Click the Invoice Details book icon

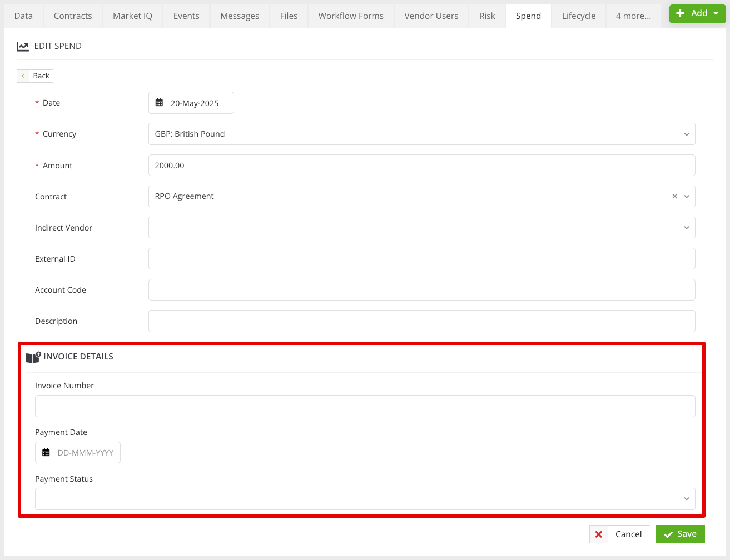click(x=33, y=357)
